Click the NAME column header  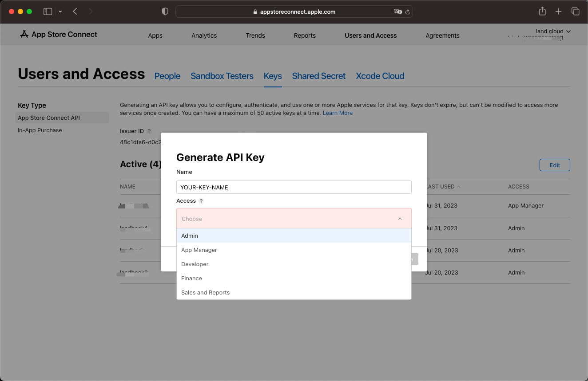point(127,187)
